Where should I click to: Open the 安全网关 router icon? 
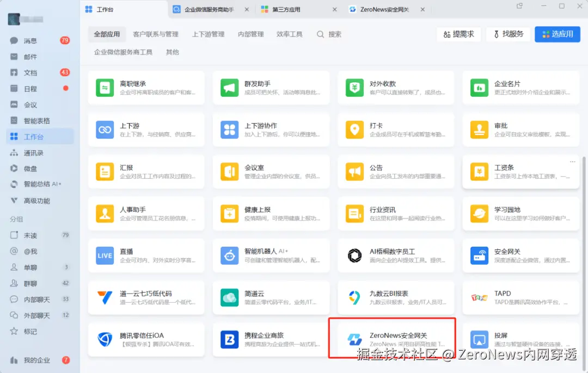pos(479,256)
